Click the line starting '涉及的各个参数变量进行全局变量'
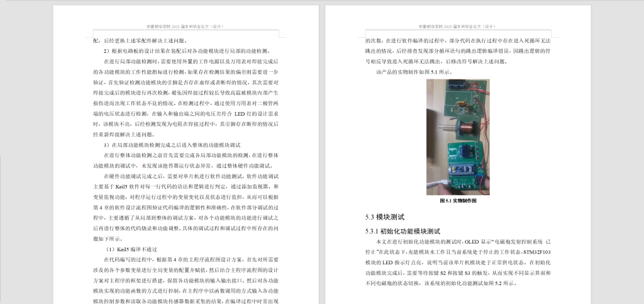 point(186,270)
